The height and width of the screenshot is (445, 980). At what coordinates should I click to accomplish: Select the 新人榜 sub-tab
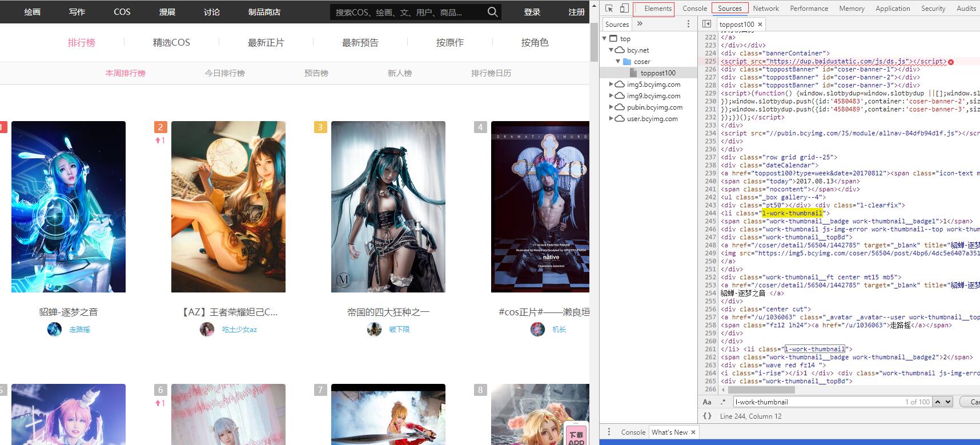400,73
